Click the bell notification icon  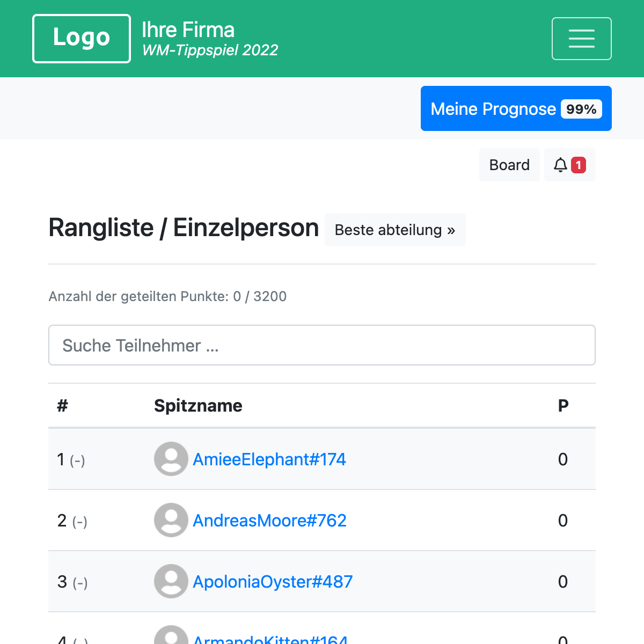pos(560,165)
